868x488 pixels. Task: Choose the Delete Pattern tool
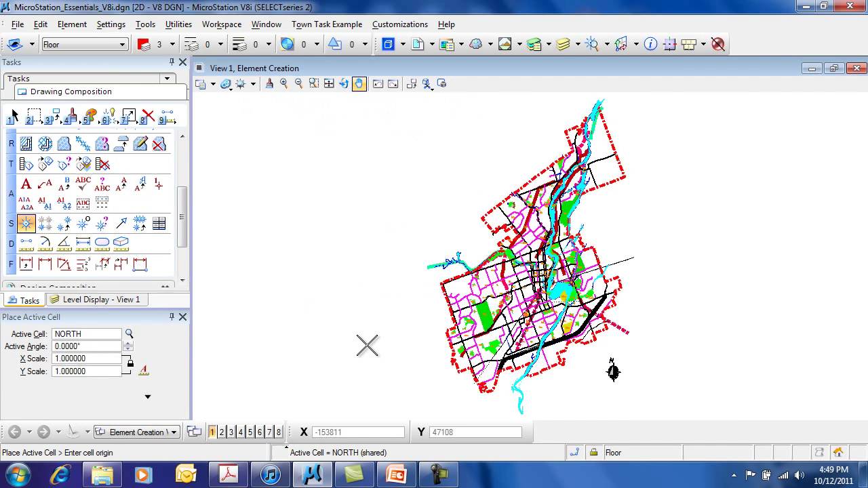click(x=159, y=144)
